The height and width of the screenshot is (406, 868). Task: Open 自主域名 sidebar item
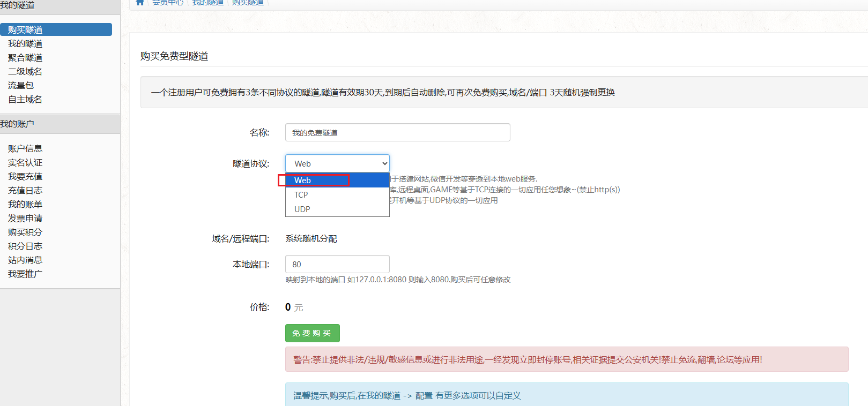coord(25,99)
